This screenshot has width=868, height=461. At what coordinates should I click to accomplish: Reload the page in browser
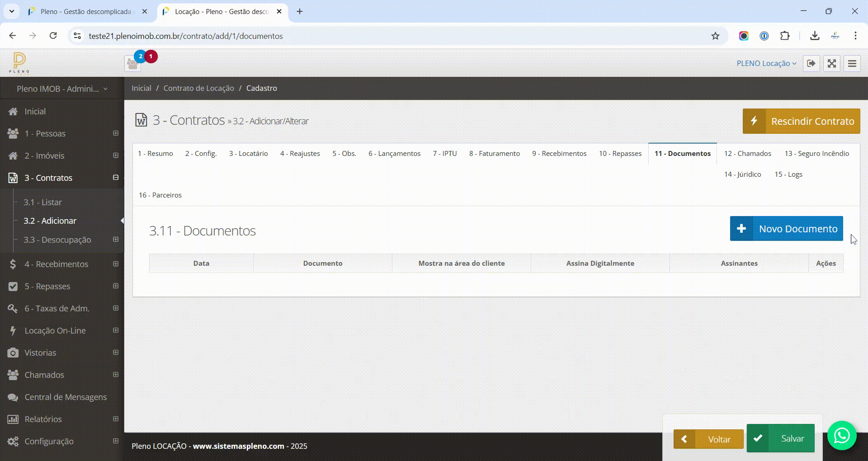tap(53, 36)
